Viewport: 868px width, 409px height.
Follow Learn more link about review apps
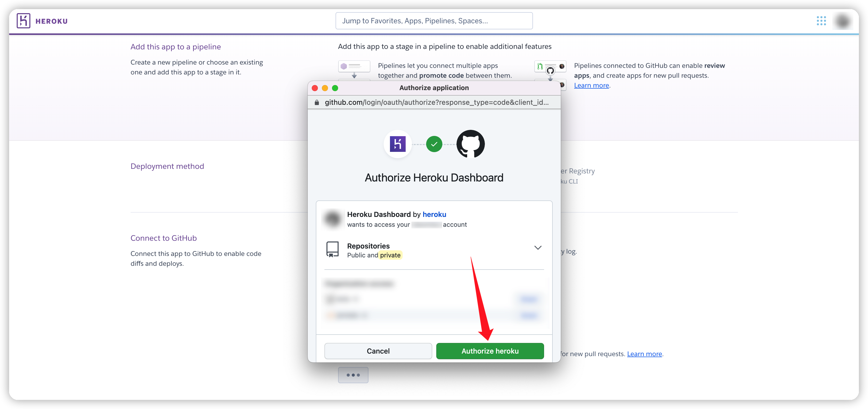(x=591, y=86)
